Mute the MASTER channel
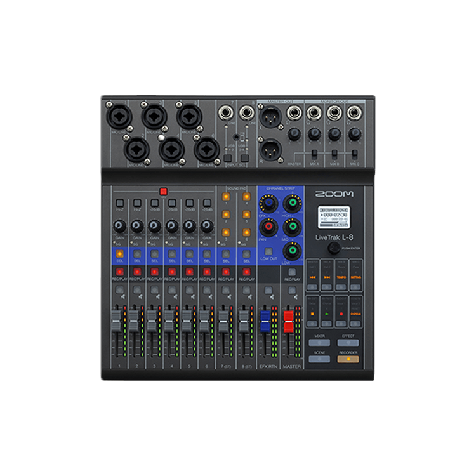The image size is (476, 476). pyautogui.click(x=292, y=290)
